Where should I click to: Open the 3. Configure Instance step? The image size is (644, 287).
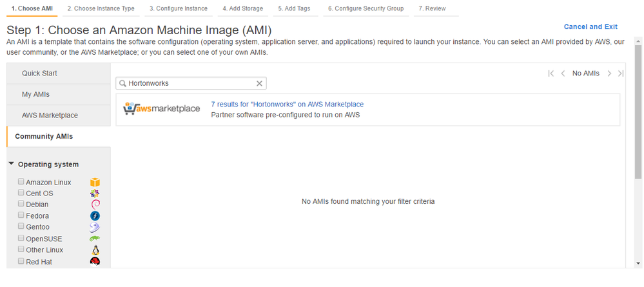pos(179,8)
